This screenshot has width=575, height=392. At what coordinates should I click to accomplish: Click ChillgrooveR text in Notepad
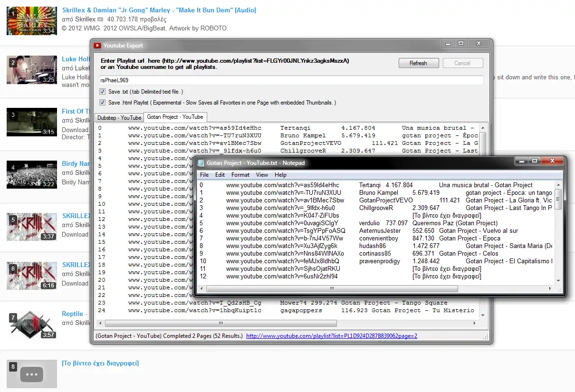pyautogui.click(x=376, y=208)
